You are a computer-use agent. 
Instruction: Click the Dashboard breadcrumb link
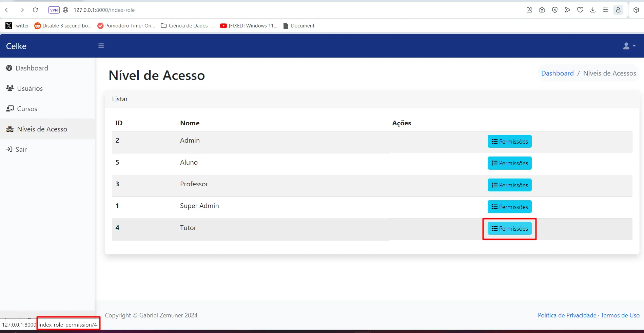click(x=557, y=73)
